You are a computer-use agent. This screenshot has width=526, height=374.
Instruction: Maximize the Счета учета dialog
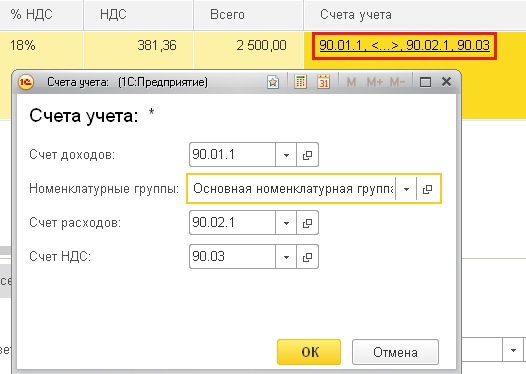point(425,82)
